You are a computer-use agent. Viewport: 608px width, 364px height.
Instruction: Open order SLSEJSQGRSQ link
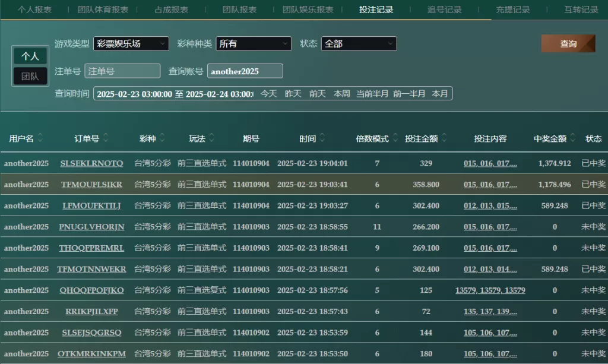91,333
